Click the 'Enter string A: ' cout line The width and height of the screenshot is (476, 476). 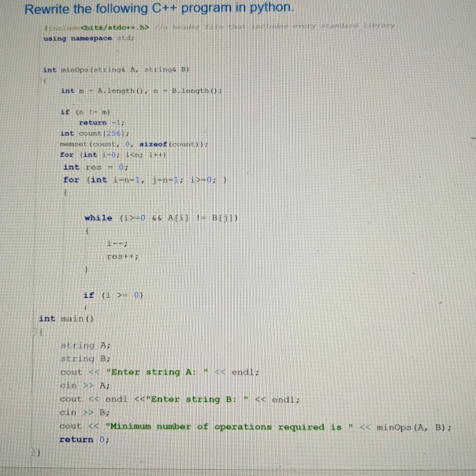tap(159, 372)
